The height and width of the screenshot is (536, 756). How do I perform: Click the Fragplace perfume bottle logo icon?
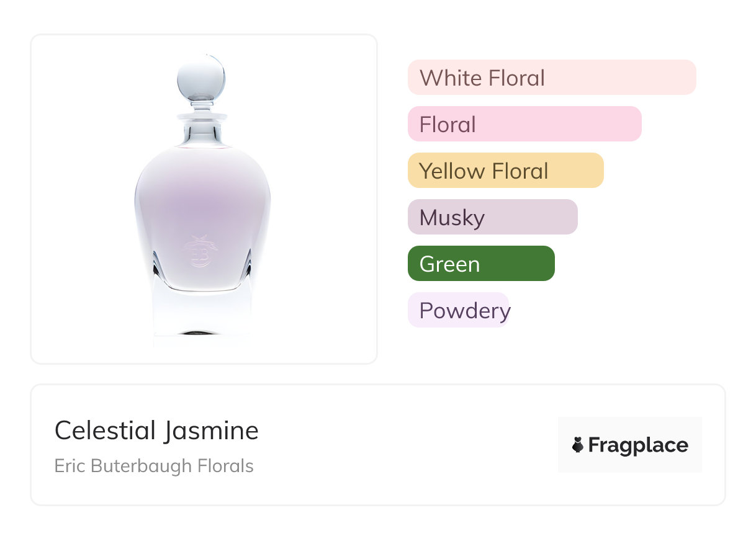click(578, 445)
